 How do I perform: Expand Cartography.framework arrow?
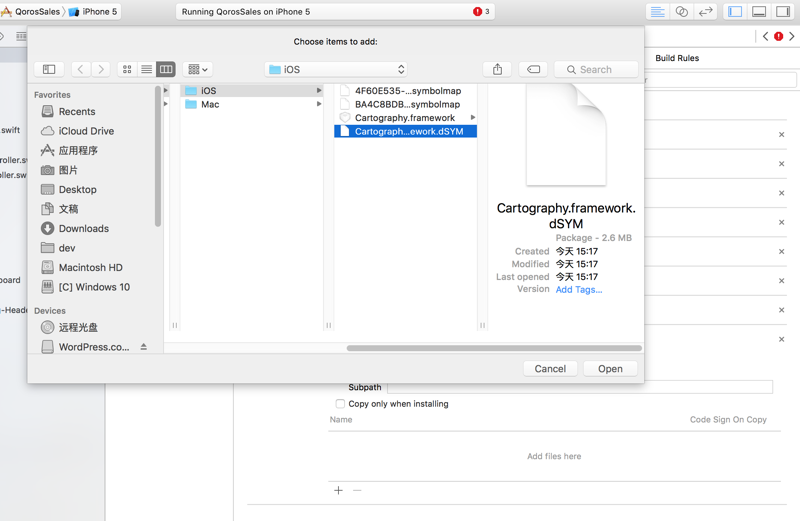point(473,118)
